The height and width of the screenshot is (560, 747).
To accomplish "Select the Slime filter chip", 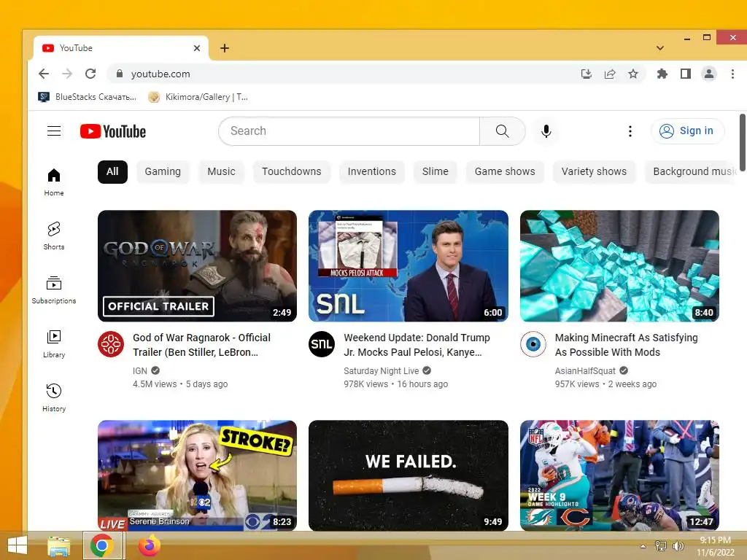I will tap(435, 172).
